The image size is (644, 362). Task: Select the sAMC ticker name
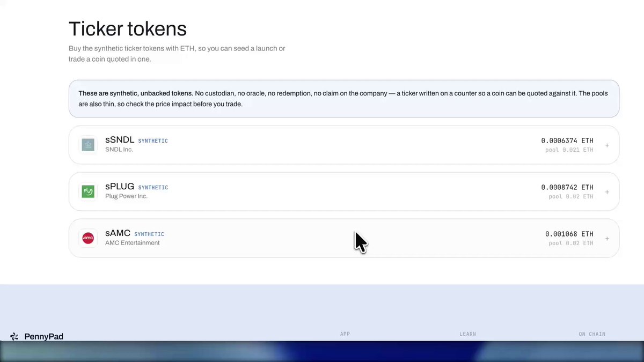point(118,233)
